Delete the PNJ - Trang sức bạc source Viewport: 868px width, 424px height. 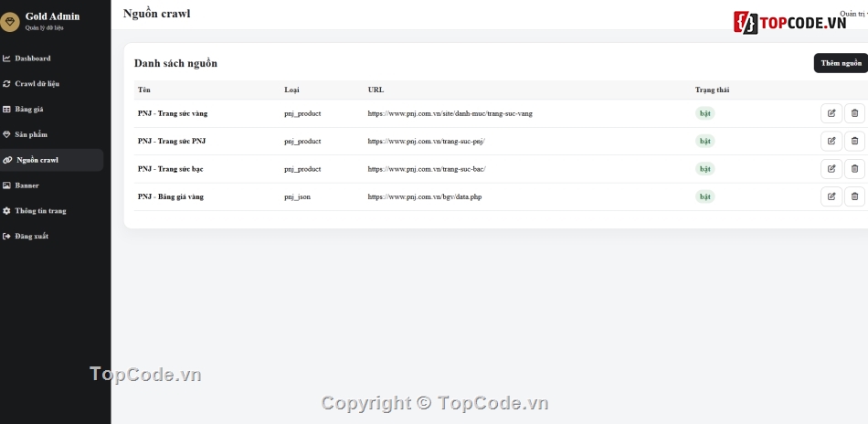854,169
